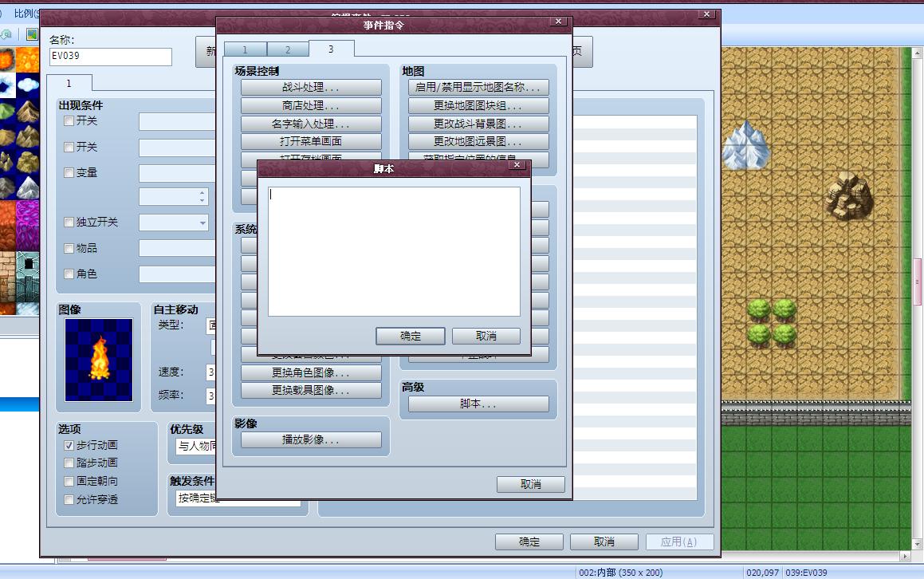Screen dimensions: 924x579
Task: Toggle the 允许穿透 option
Action: [69, 499]
